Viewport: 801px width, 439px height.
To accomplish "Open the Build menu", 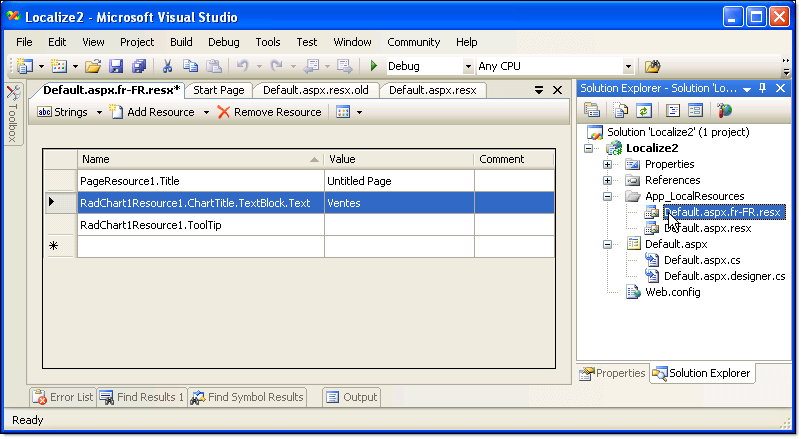I will 181,42.
